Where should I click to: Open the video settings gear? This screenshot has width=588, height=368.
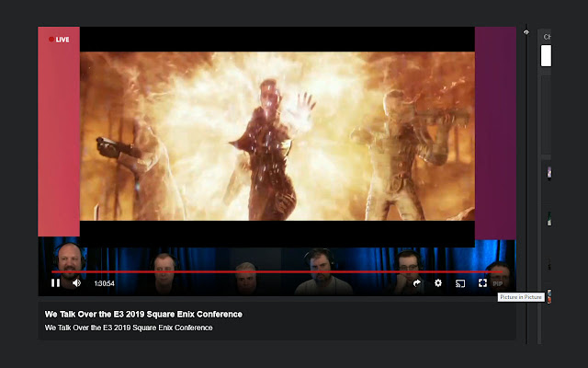pyautogui.click(x=438, y=283)
